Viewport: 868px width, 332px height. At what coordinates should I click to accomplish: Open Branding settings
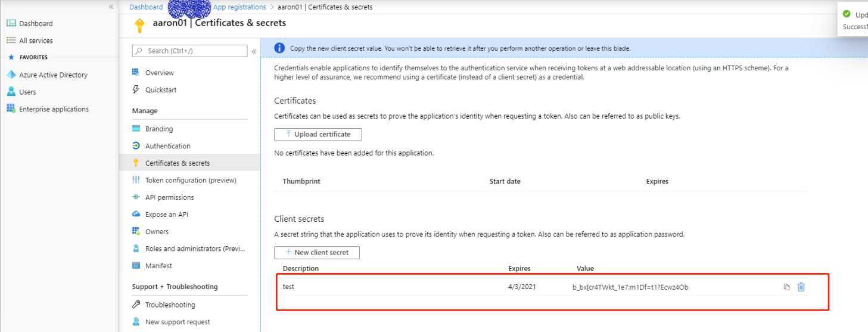pos(159,129)
